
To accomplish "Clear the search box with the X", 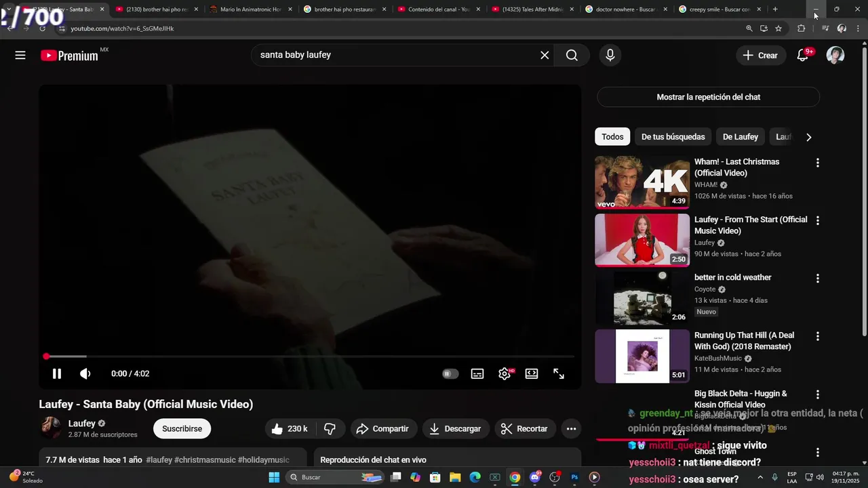I will click(545, 56).
